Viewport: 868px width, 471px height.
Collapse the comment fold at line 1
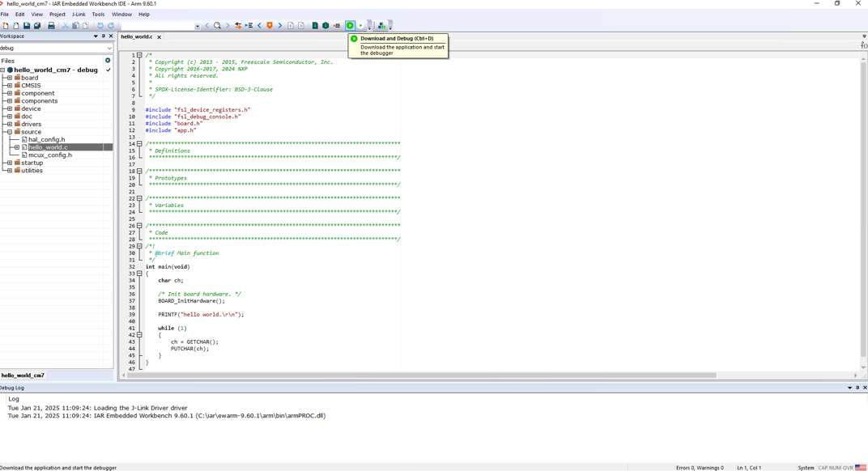(x=139, y=55)
